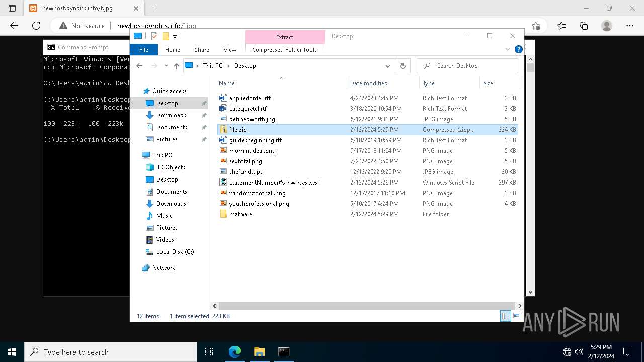Select the appliedorder.rtf file icon
The width and height of the screenshot is (644, 362).
coord(223,98)
